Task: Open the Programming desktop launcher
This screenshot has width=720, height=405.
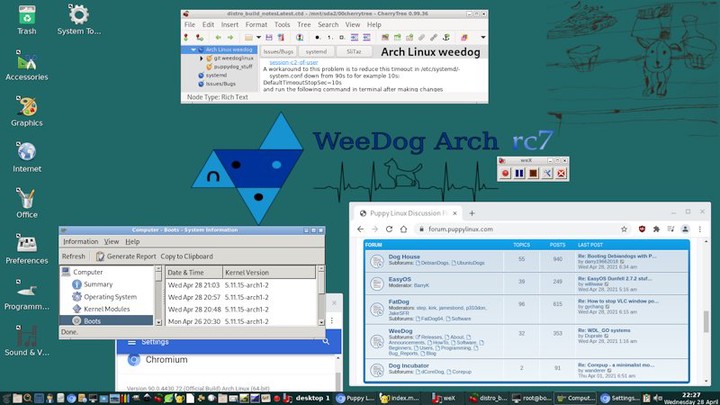Action: pyautogui.click(x=27, y=295)
